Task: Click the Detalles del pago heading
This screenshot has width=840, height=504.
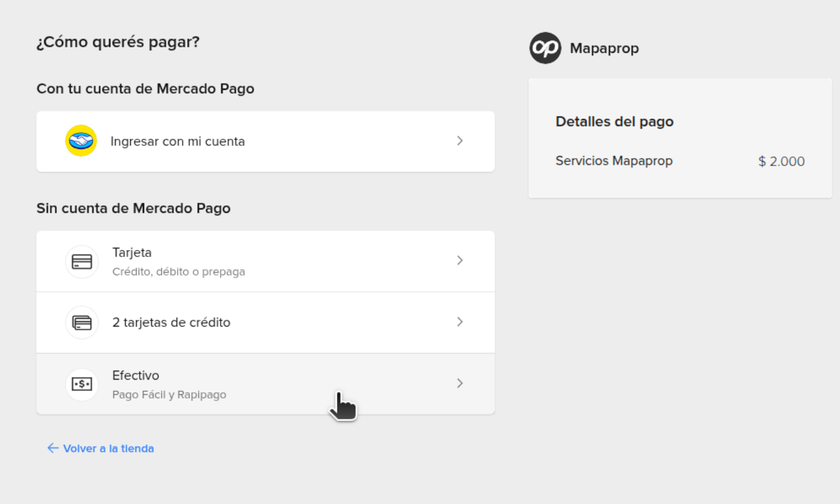Action: click(x=614, y=122)
